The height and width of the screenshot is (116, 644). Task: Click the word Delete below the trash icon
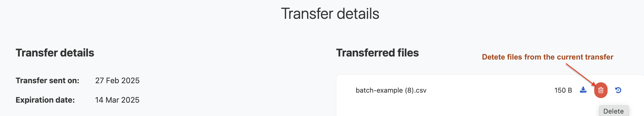(614, 111)
